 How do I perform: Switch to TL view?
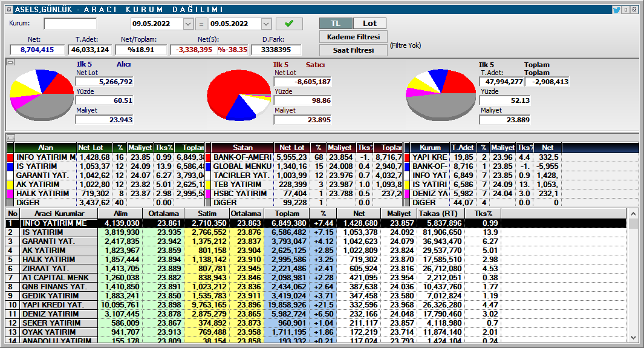tap(336, 24)
